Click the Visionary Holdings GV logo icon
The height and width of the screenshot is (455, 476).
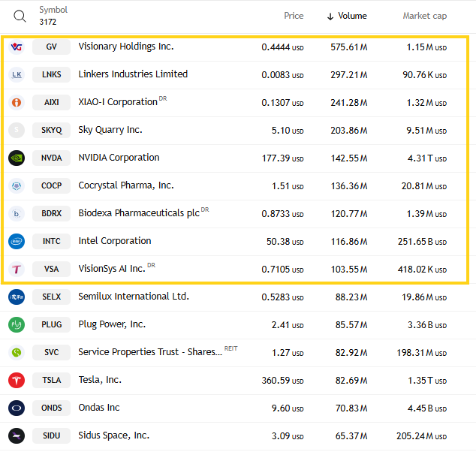point(17,47)
